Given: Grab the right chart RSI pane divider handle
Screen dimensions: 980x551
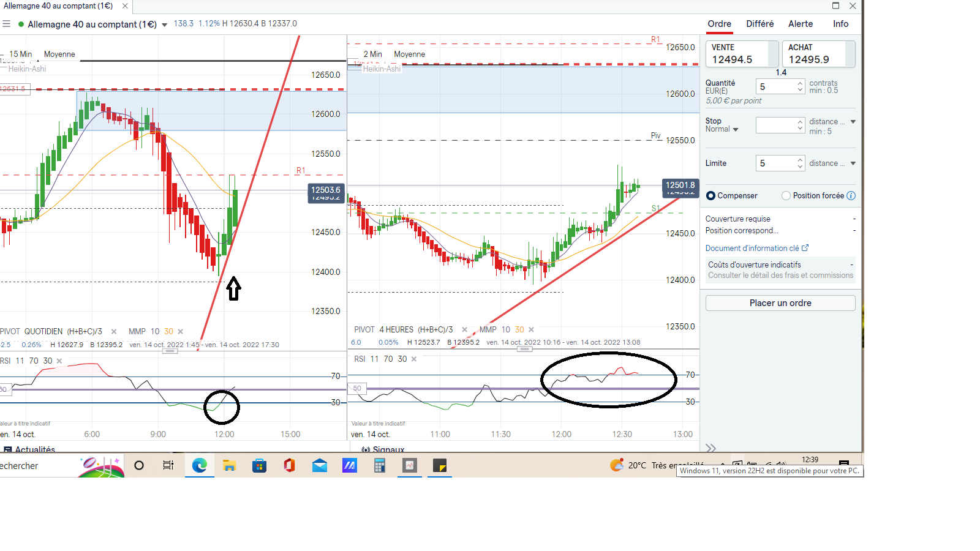Looking at the screenshot, I should (524, 349).
